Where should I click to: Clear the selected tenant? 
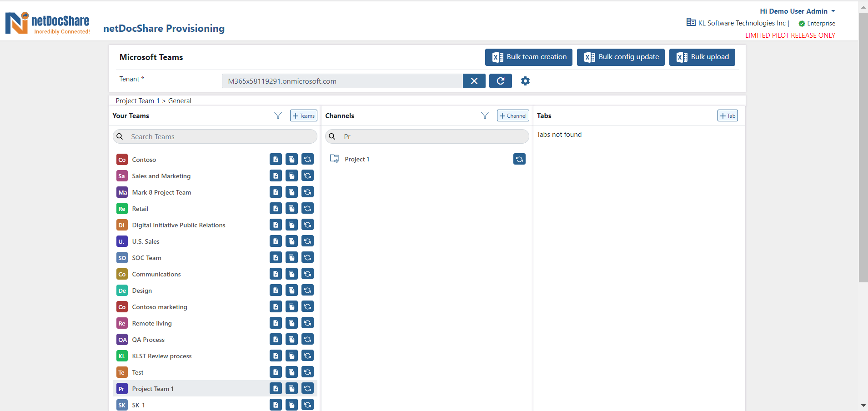(474, 81)
